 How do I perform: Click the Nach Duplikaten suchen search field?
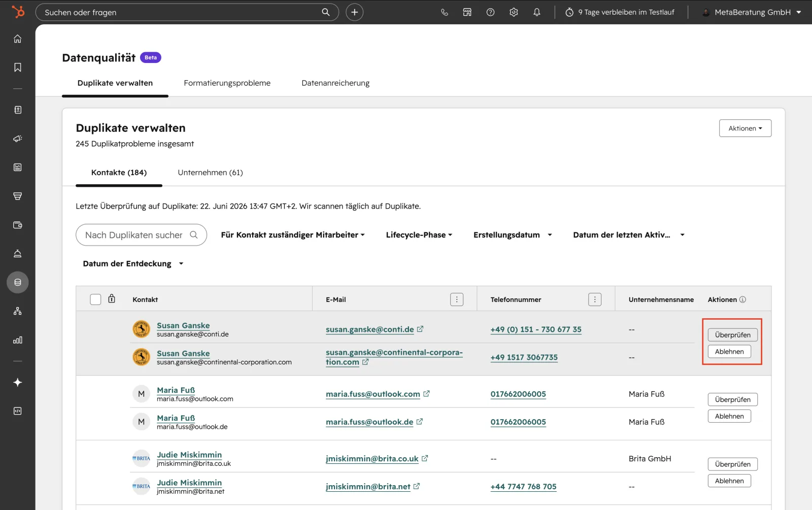coord(141,235)
